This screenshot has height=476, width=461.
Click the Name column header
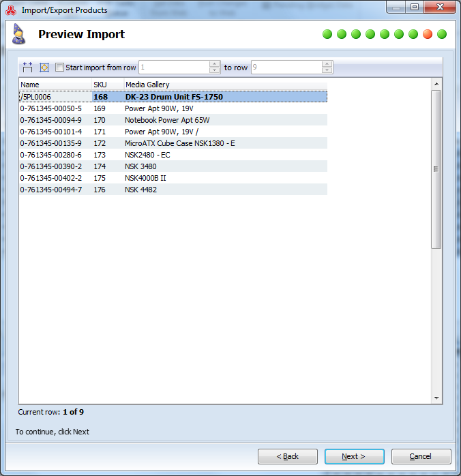tap(55, 85)
